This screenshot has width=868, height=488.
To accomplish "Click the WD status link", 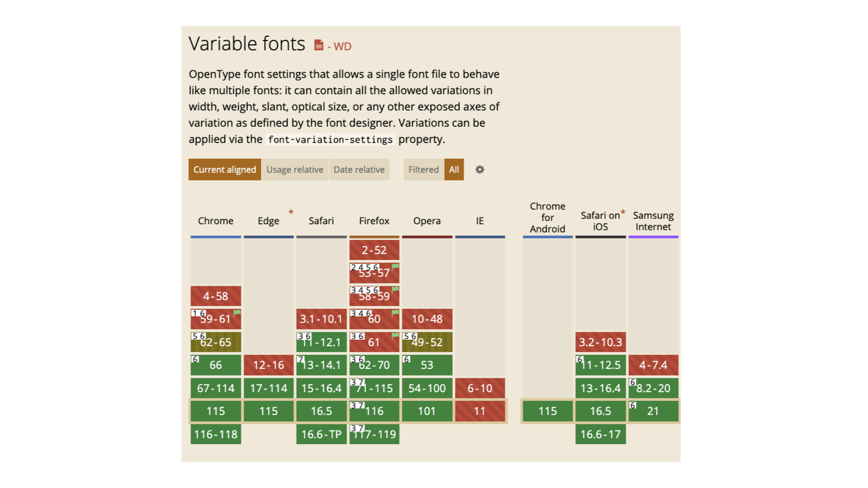I will pyautogui.click(x=342, y=47).
